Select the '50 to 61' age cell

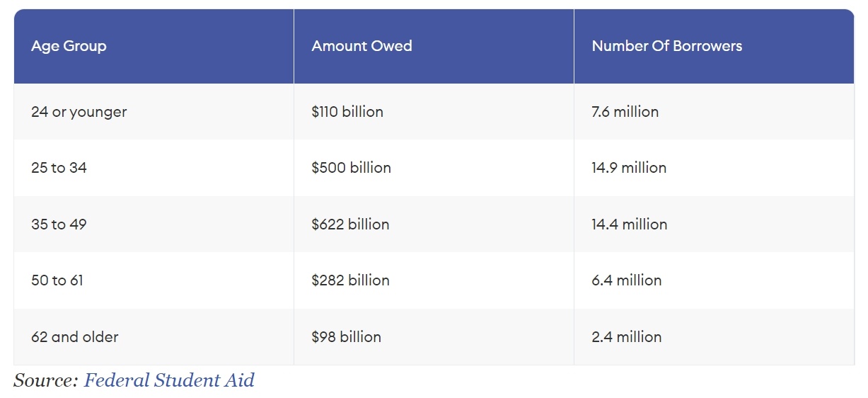57,280
